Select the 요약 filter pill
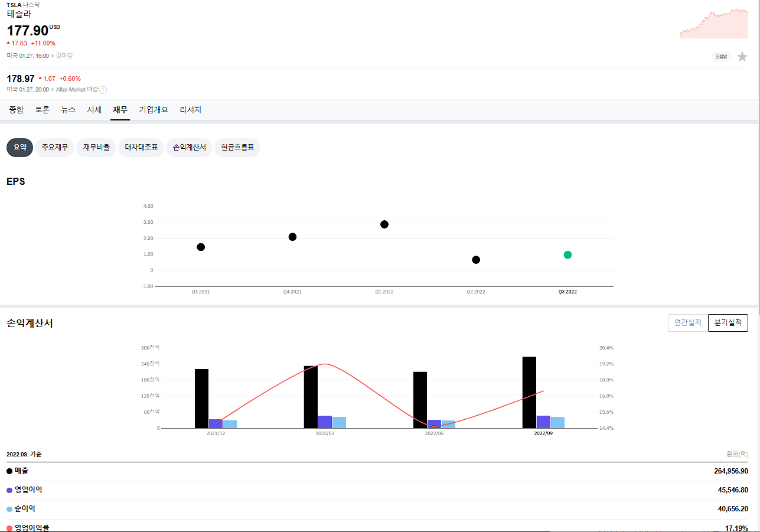The image size is (760, 532). (x=19, y=148)
